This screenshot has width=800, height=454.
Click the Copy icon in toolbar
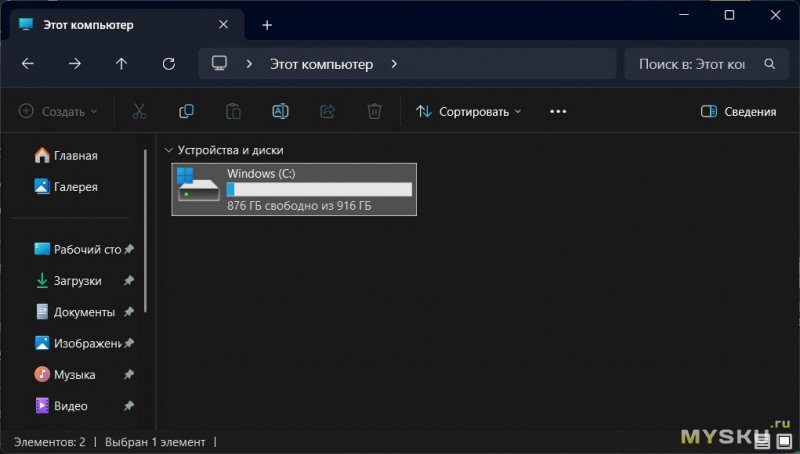pyautogui.click(x=186, y=112)
